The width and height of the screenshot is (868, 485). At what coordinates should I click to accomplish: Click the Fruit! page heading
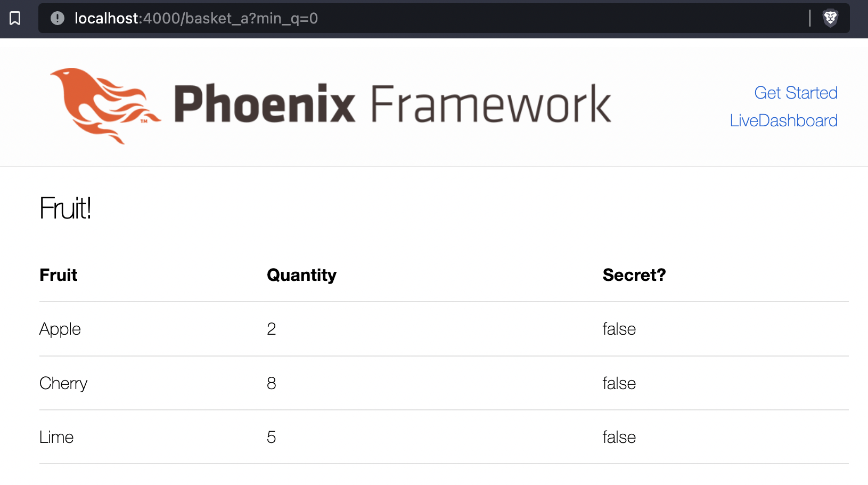65,208
